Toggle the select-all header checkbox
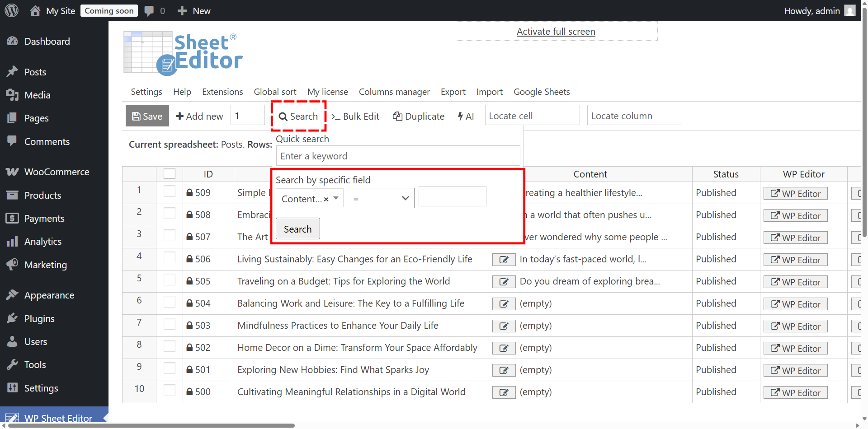 click(170, 174)
